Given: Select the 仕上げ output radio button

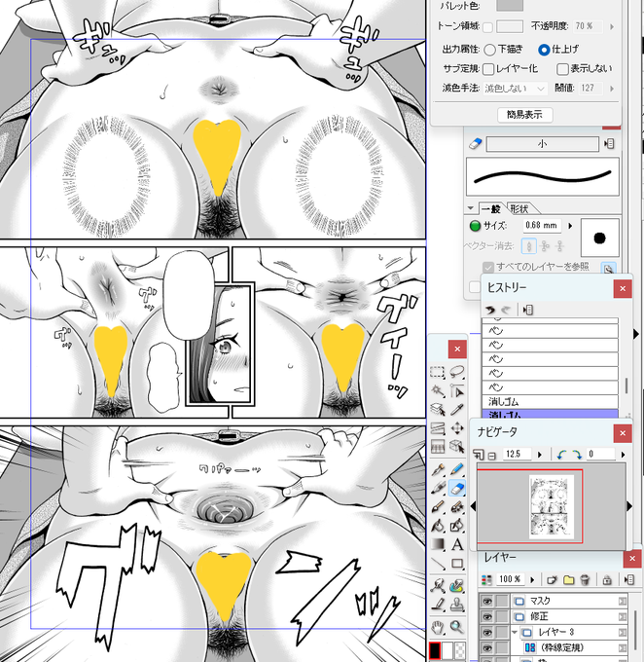Looking at the screenshot, I should (544, 50).
